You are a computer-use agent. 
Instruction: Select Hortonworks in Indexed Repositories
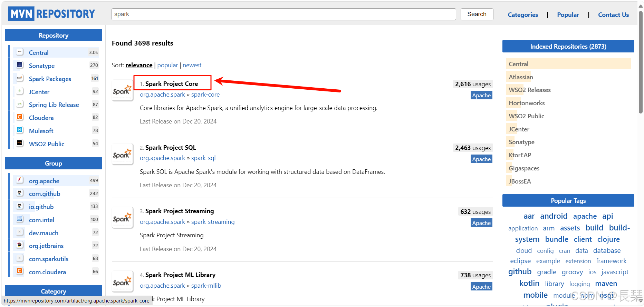527,103
